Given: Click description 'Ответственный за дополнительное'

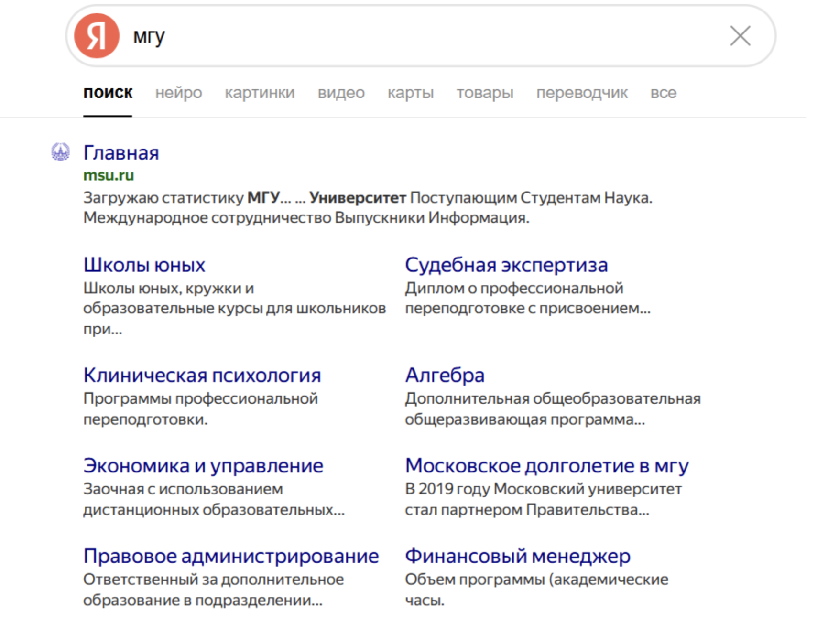Looking at the screenshot, I should click(213, 579).
